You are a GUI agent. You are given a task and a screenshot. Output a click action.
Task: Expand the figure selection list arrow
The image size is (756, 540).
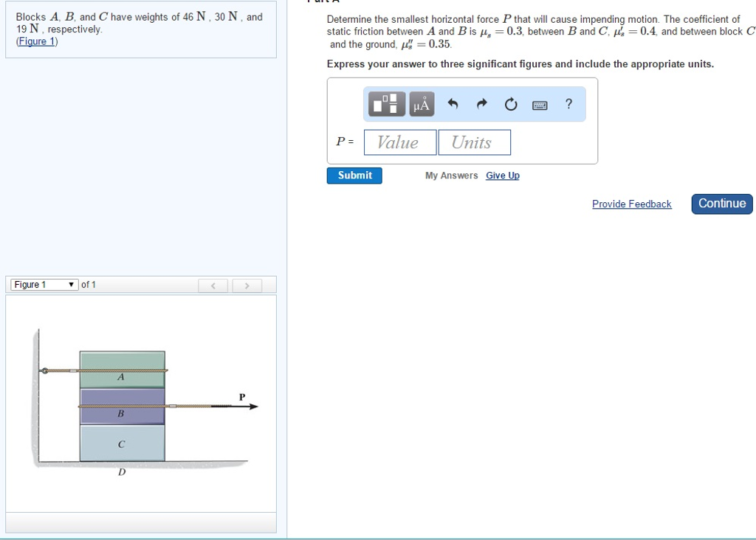click(71, 284)
